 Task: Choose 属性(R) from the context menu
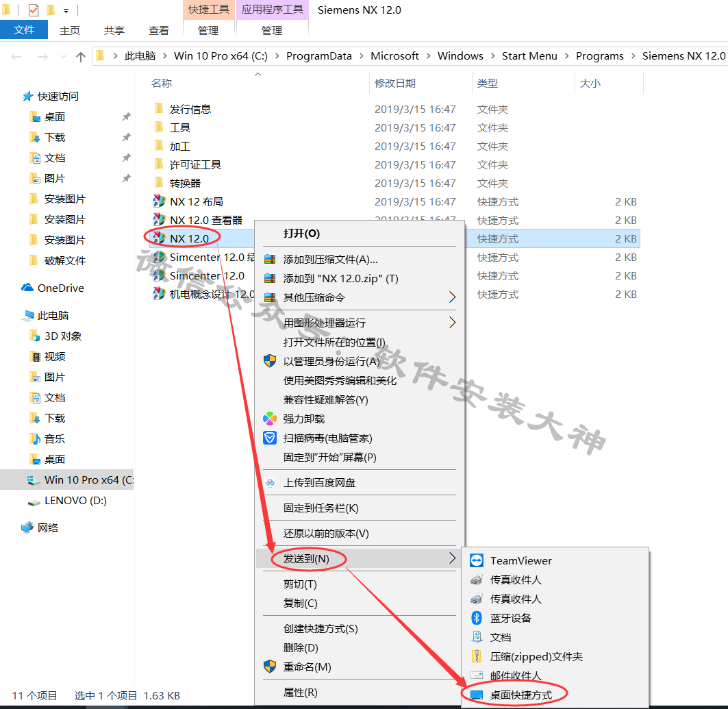tap(360, 693)
